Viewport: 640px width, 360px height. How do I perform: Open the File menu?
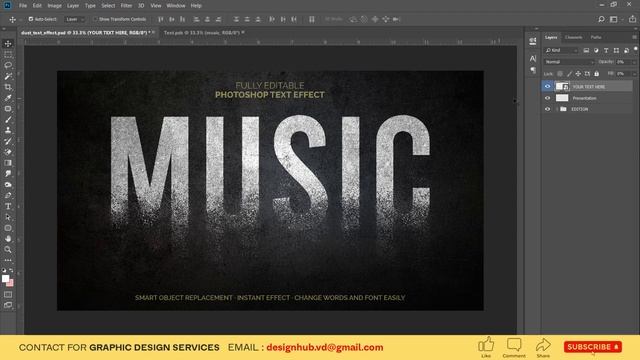[23, 6]
